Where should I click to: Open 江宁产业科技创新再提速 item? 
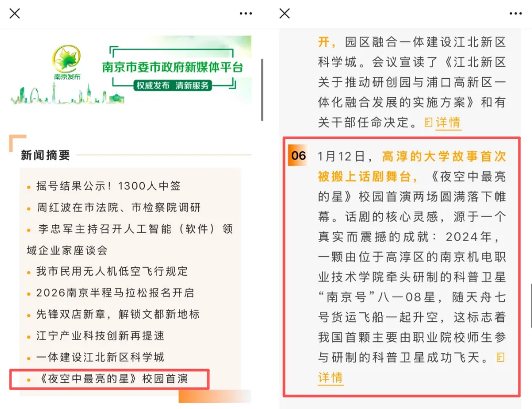coord(100,335)
